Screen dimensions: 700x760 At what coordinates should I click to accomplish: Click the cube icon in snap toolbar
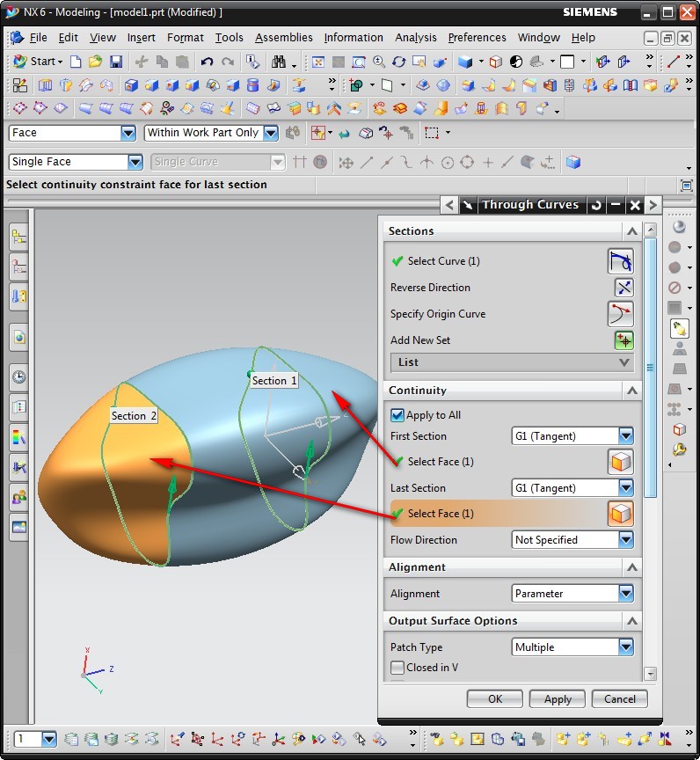pos(573,162)
